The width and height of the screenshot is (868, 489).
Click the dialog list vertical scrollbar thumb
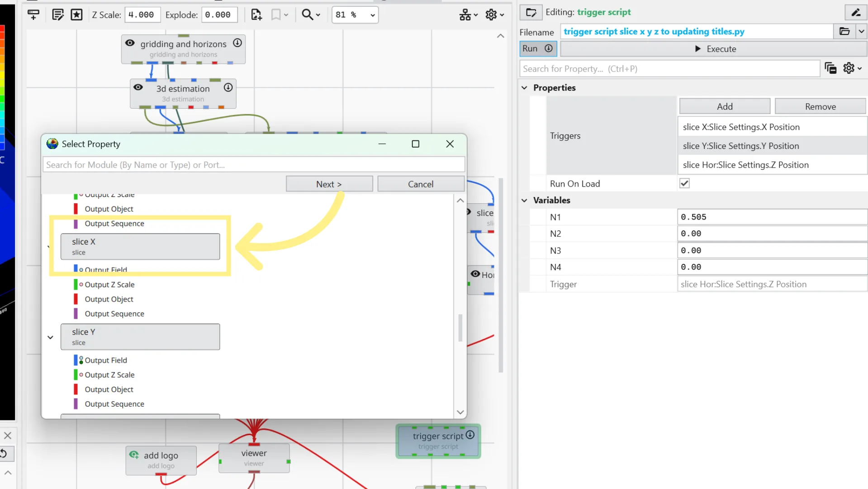(460, 328)
